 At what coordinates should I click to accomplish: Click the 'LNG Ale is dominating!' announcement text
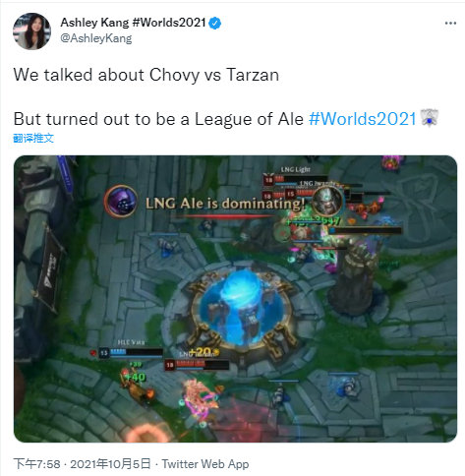225,204
